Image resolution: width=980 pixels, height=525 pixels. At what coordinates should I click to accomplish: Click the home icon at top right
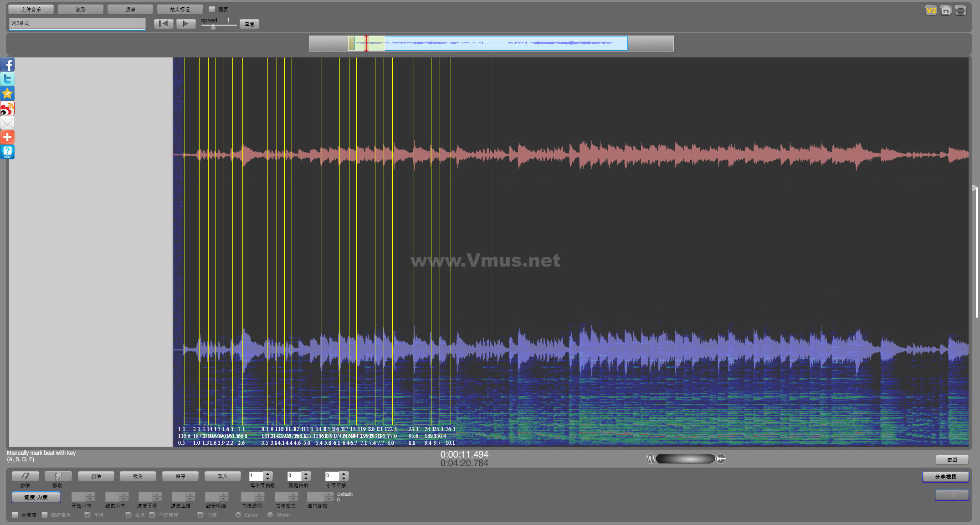coord(946,10)
